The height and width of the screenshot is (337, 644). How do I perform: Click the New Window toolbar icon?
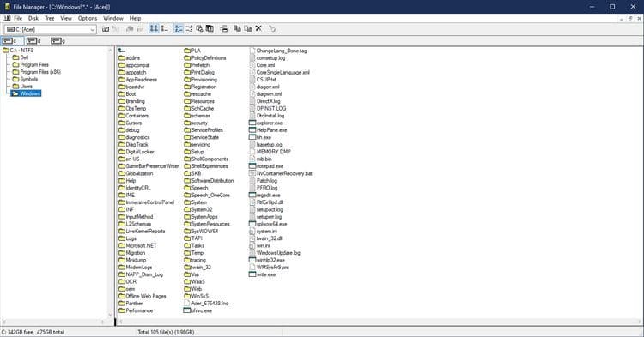click(223, 28)
